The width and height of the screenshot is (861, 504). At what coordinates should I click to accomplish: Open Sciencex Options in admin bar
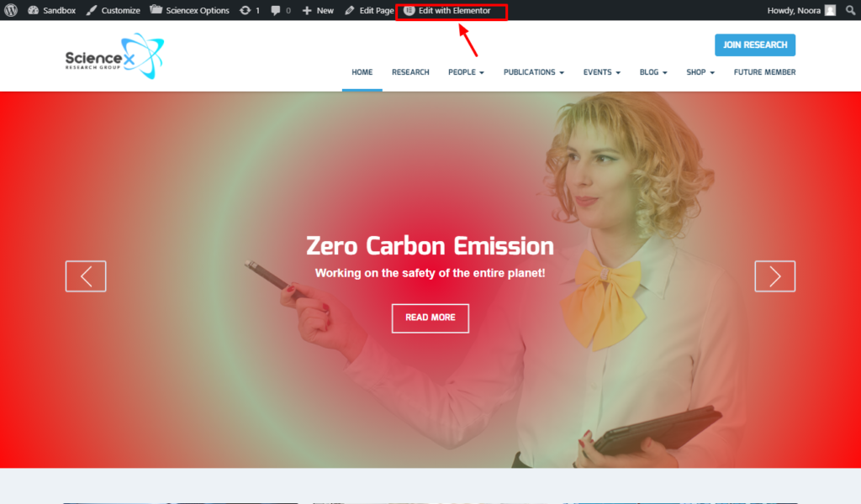click(189, 10)
